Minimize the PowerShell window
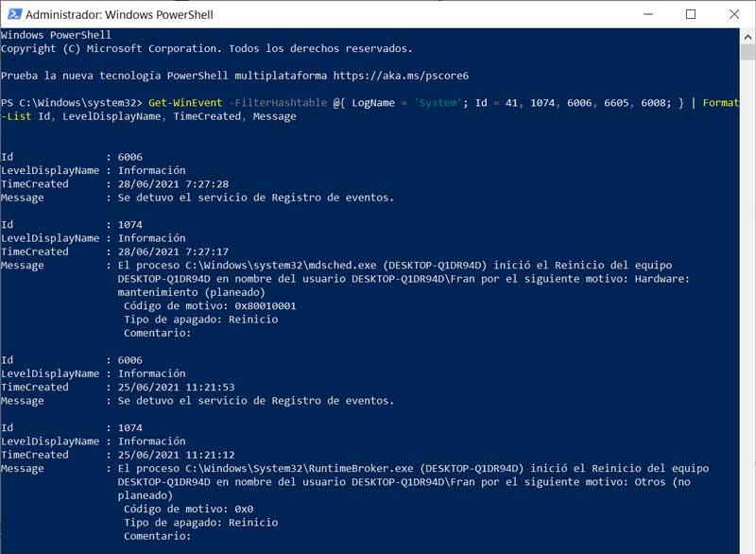Screen dimensions: 756x554 (648, 14)
